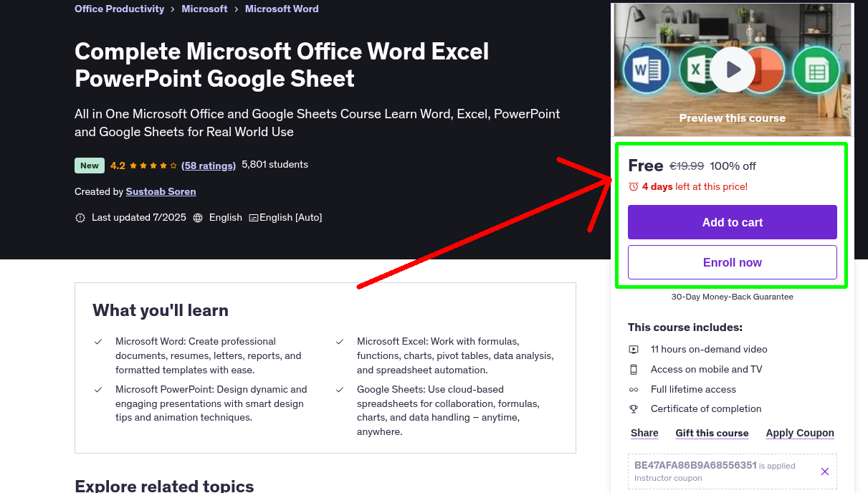The width and height of the screenshot is (868, 493).
Task: Click the alarm clock icon beside 4 days left
Action: 633,186
